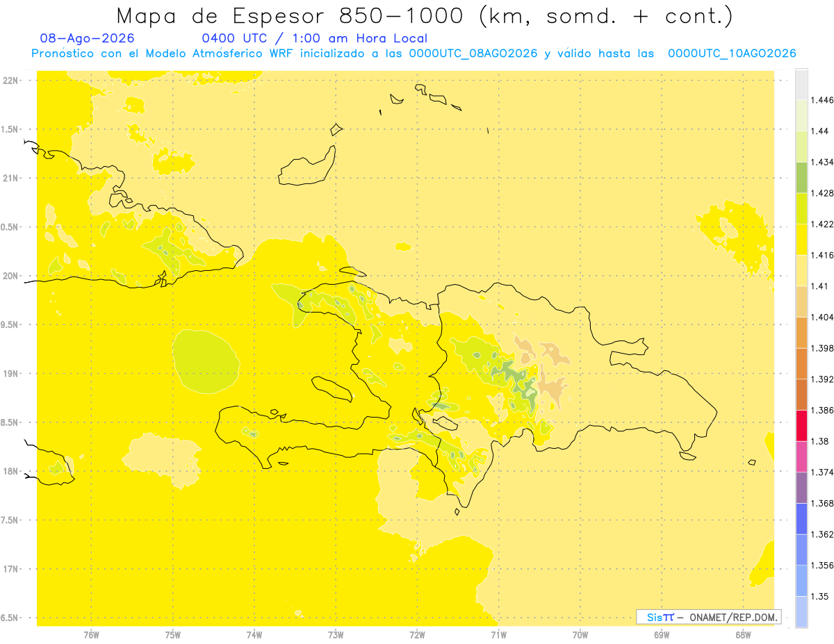This screenshot has width=834, height=644.
Task: Click the legend value '1.374'
Action: [x=822, y=472]
